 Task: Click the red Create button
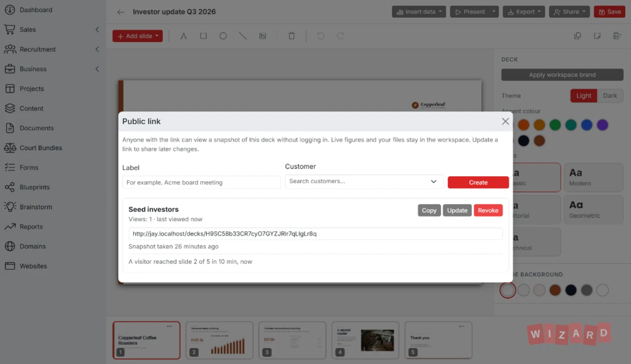[x=478, y=182]
